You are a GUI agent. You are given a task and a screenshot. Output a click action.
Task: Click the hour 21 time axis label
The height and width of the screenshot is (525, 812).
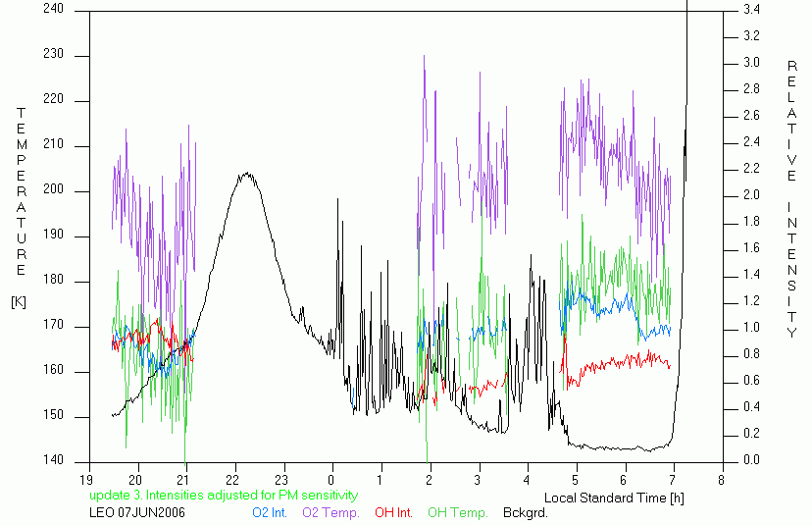pos(184,480)
